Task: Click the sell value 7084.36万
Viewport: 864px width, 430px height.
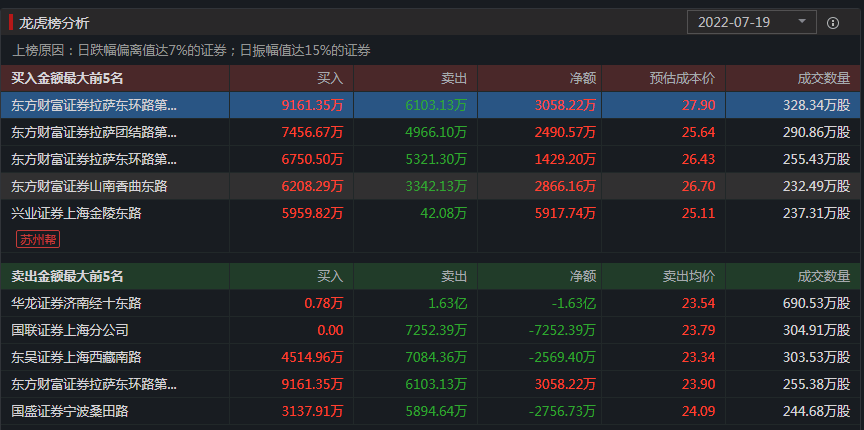Action: 436,357
